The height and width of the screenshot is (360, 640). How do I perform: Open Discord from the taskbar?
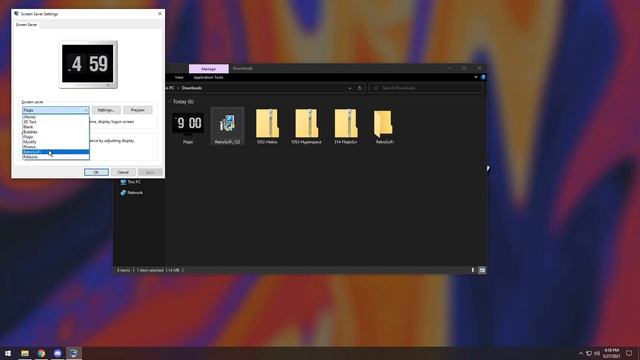(58, 353)
